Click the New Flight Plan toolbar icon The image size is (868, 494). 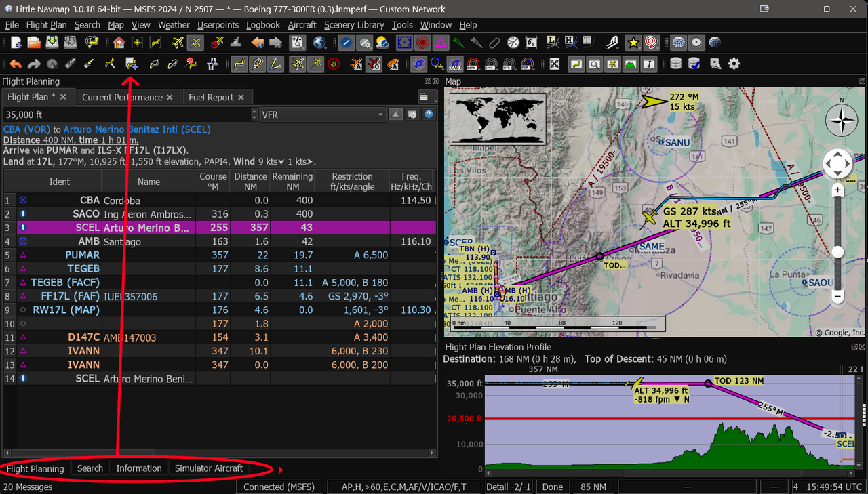[16, 43]
